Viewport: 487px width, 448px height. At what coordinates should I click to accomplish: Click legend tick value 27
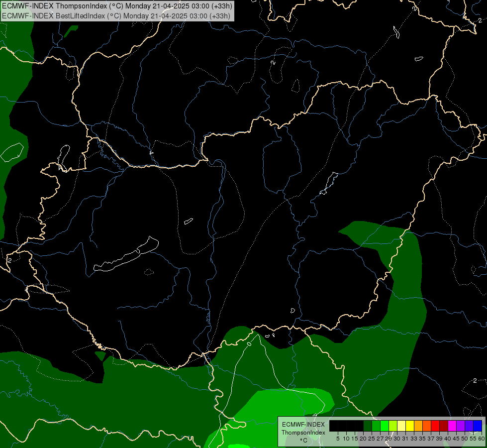pos(380,439)
